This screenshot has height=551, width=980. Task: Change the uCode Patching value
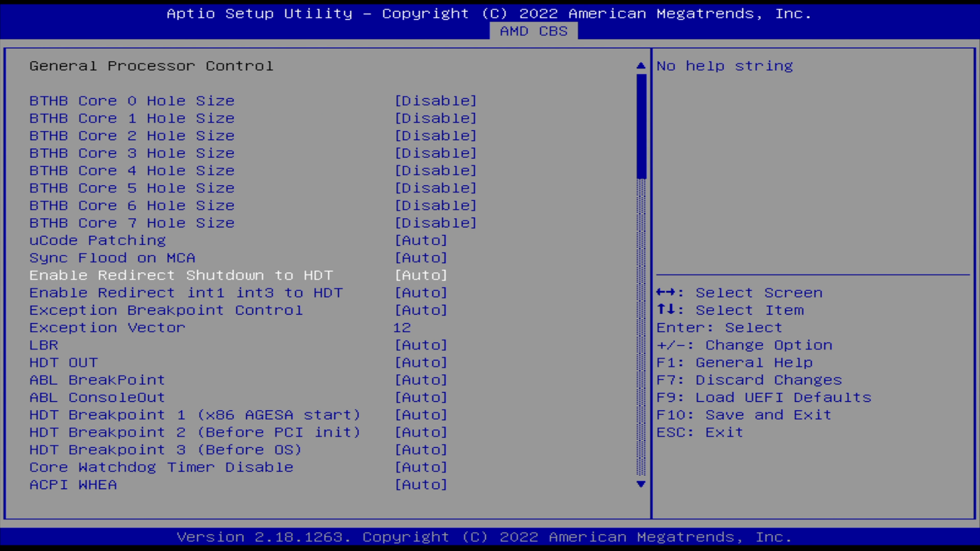click(x=421, y=241)
